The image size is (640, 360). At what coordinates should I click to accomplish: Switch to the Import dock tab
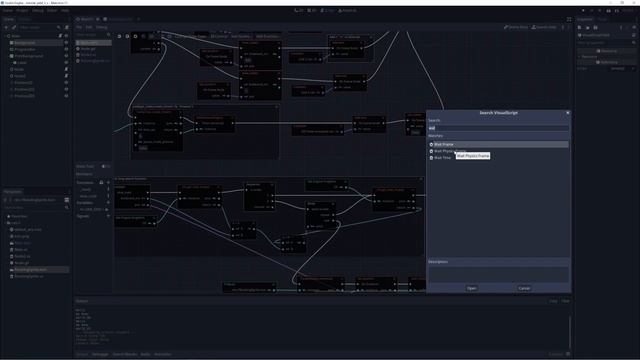[x=24, y=19]
